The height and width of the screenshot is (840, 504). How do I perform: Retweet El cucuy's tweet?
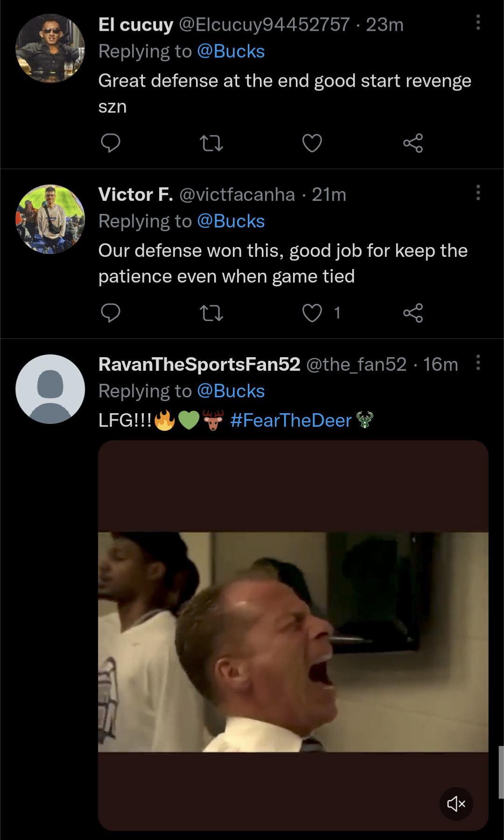tap(211, 143)
